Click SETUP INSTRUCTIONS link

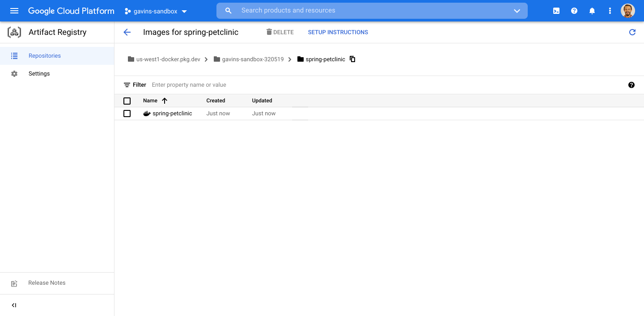[x=338, y=32]
